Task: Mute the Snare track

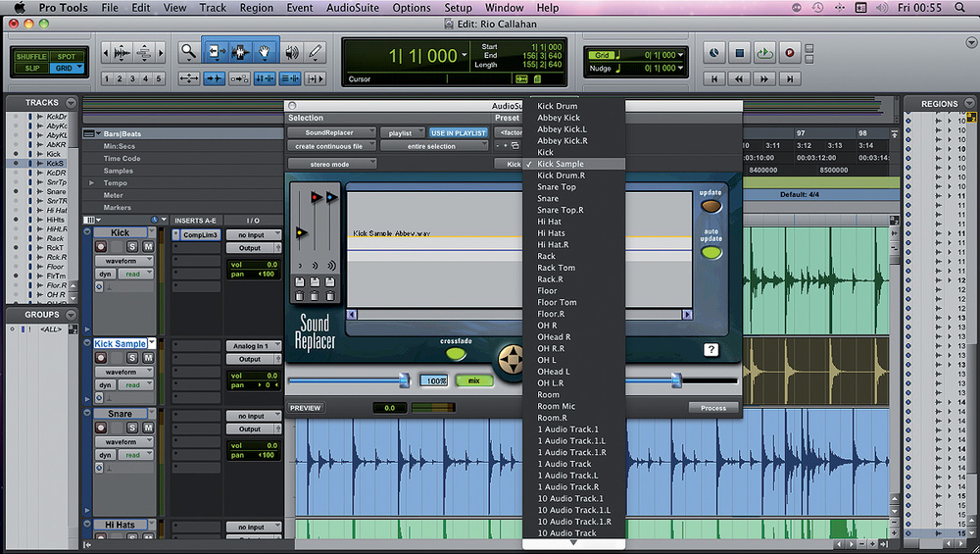Action: click(148, 428)
